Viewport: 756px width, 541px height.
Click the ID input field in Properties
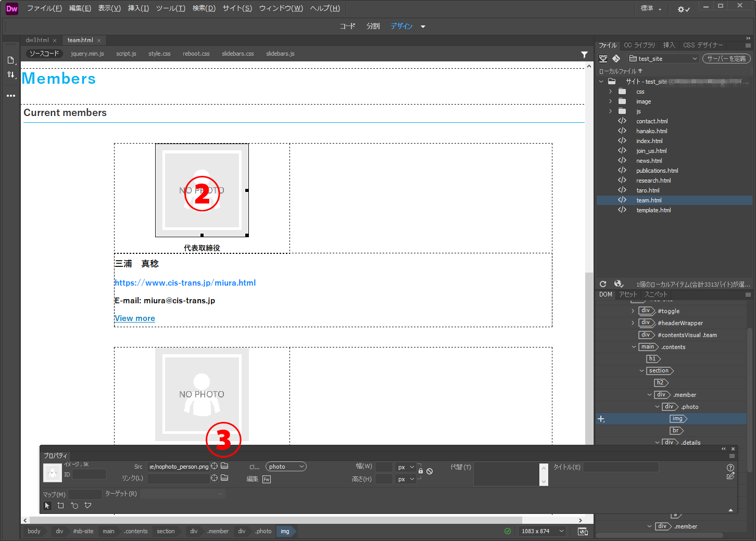click(x=89, y=474)
